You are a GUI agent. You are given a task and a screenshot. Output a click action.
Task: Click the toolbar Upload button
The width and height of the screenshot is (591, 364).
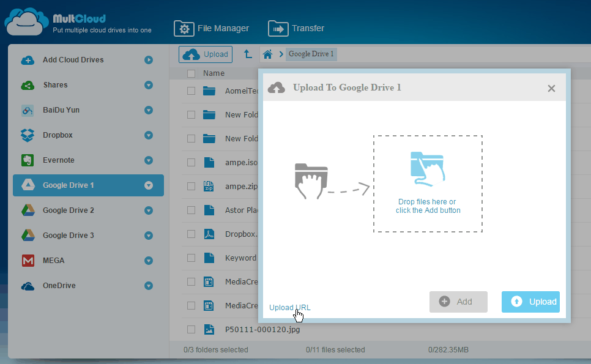coord(206,54)
